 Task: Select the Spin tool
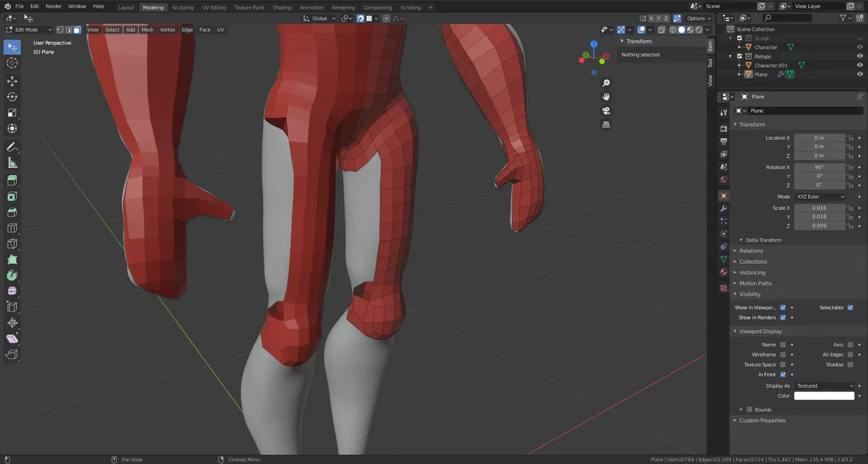click(12, 275)
